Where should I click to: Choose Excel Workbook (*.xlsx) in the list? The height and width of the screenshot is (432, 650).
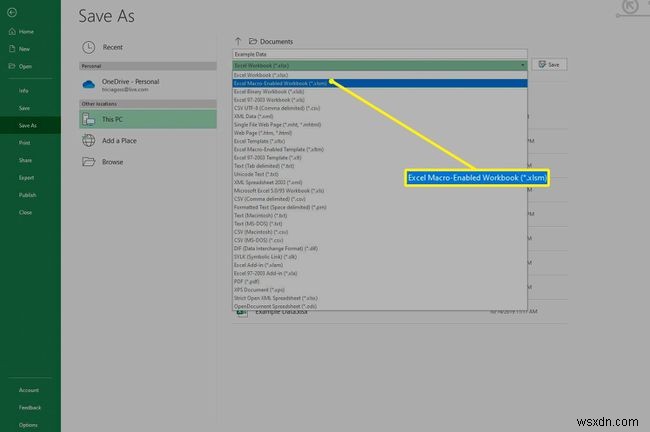click(379, 75)
